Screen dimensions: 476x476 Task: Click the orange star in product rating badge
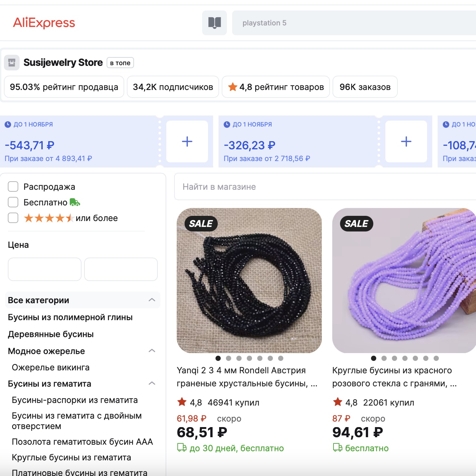click(232, 87)
